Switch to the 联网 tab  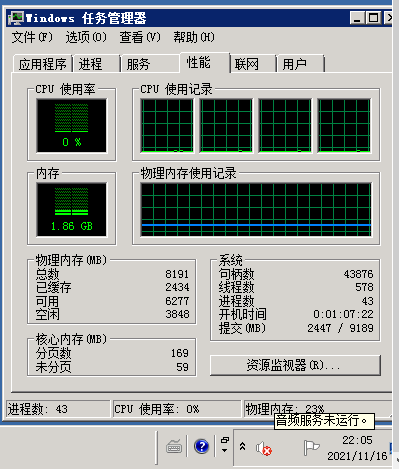pyautogui.click(x=253, y=64)
